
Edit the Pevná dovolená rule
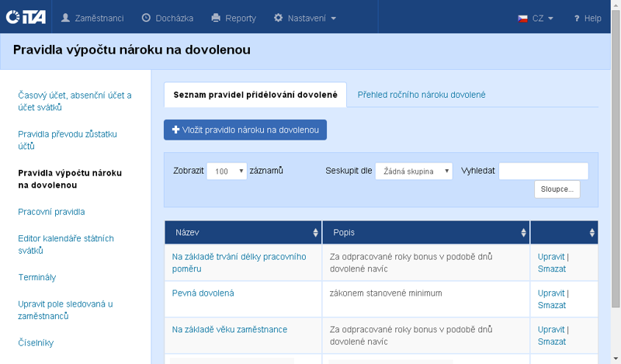pos(550,293)
